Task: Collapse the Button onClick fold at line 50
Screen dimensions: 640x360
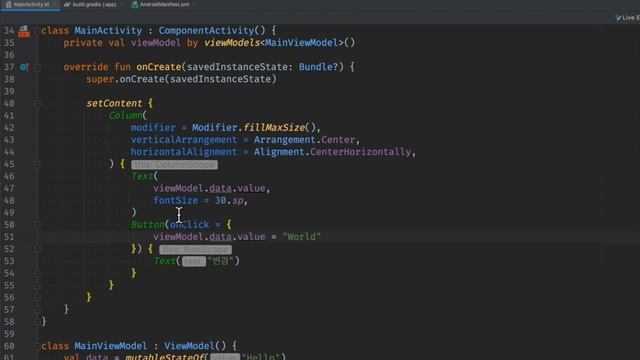Action: [x=37, y=224]
